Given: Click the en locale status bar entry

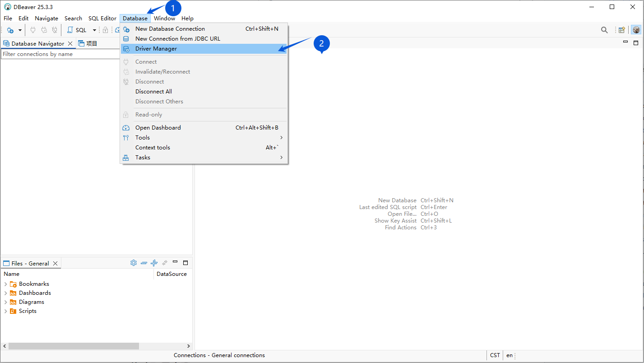Looking at the screenshot, I should point(510,355).
